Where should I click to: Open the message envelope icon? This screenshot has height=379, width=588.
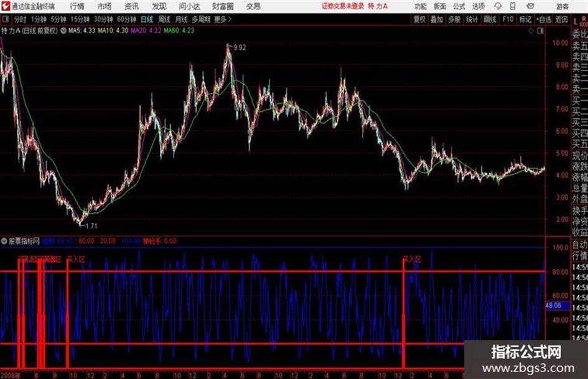click(530, 6)
